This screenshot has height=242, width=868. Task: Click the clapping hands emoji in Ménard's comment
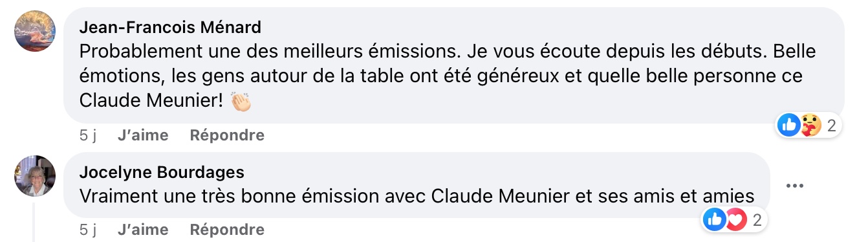[x=240, y=101]
